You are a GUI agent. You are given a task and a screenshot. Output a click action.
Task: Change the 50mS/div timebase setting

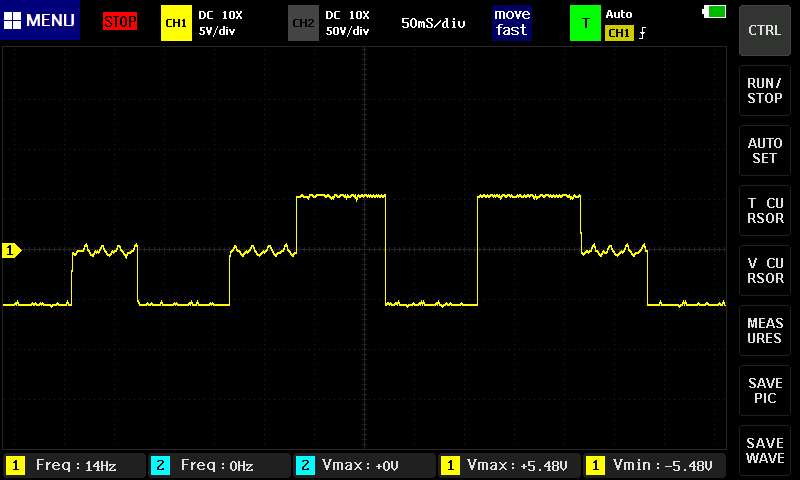pos(433,22)
